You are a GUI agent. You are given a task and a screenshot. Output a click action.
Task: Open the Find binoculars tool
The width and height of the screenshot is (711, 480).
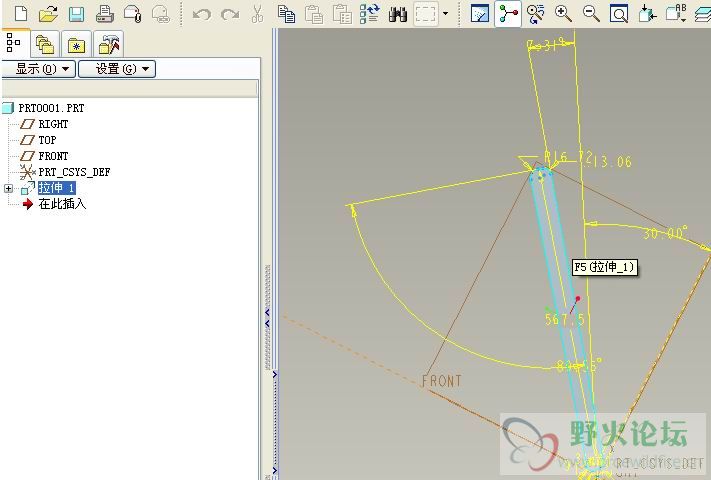pyautogui.click(x=398, y=14)
